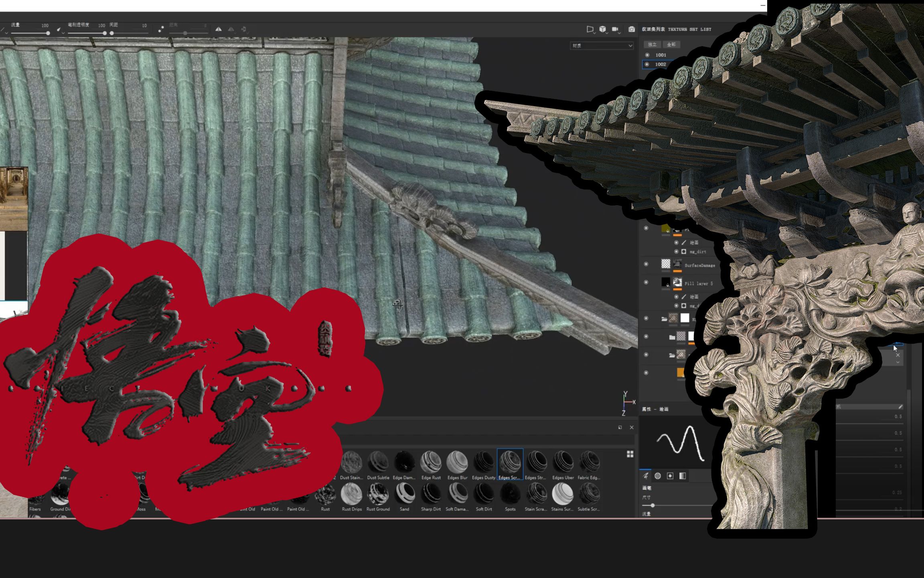The height and width of the screenshot is (578, 924).
Task: Toggle the lazy mouse icon in toolbar
Action: [161, 29]
